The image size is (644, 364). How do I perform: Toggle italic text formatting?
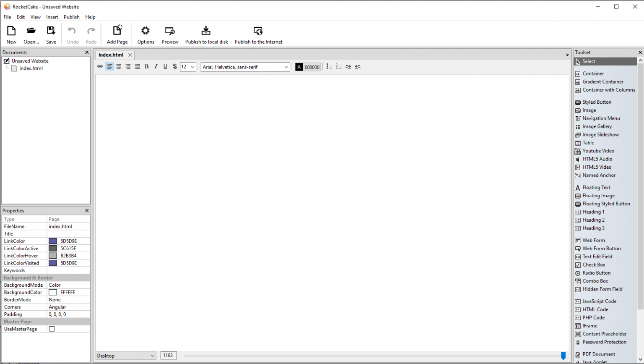pos(156,66)
